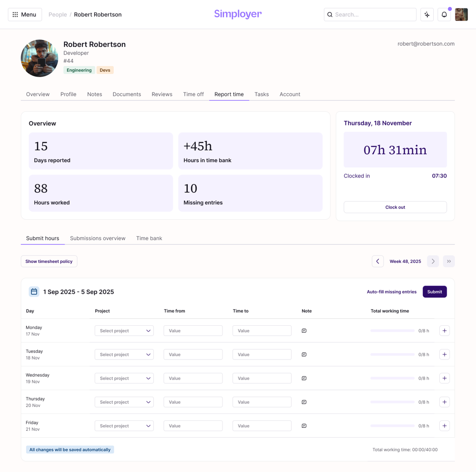Open the Reviews tab
Image resolution: width=476 pixels, height=472 pixels.
point(162,94)
